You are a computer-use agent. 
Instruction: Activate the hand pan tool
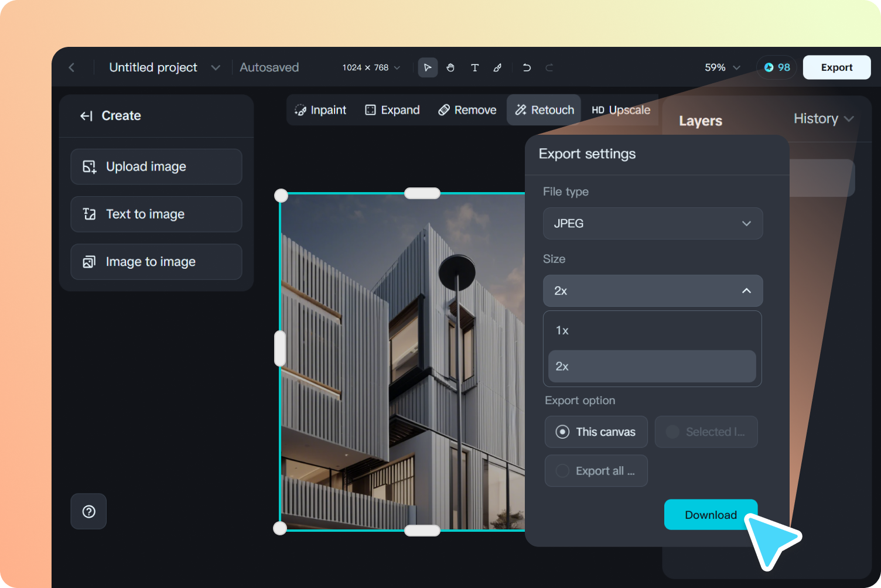click(x=450, y=67)
